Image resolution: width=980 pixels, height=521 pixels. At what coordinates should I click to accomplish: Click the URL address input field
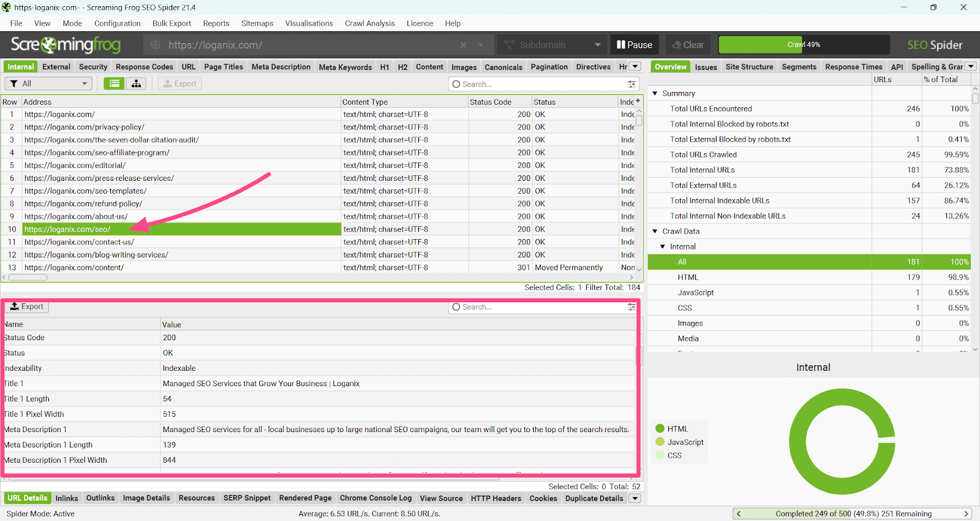(312, 45)
